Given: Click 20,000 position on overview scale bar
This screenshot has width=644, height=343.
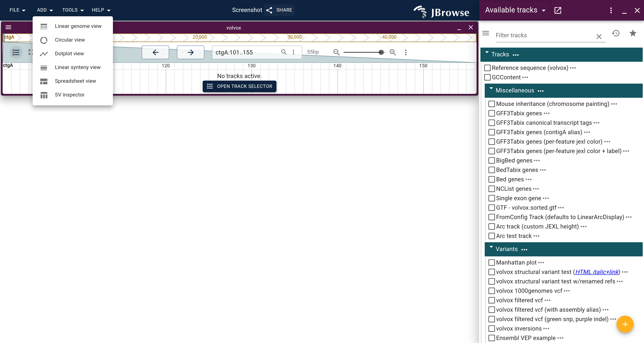Looking at the screenshot, I should click(x=199, y=37).
